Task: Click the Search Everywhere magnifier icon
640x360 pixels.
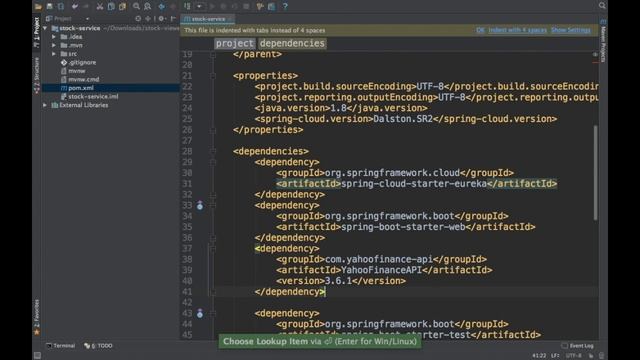Action: [602, 5]
